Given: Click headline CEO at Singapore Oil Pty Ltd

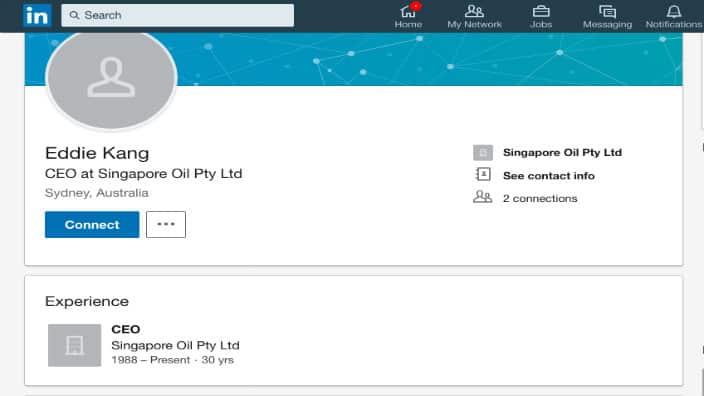Looking at the screenshot, I should coord(144,174).
